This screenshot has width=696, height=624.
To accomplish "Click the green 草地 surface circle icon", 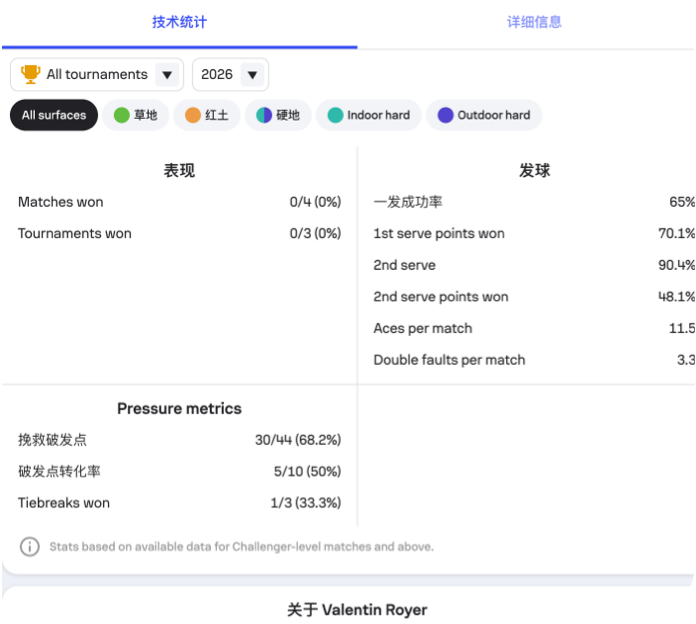I will (121, 115).
